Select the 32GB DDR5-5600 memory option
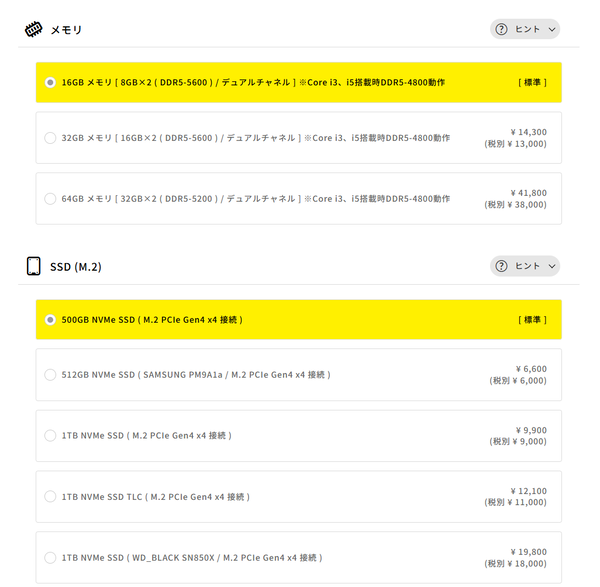Viewport: 600px width, 587px height. tap(50, 138)
